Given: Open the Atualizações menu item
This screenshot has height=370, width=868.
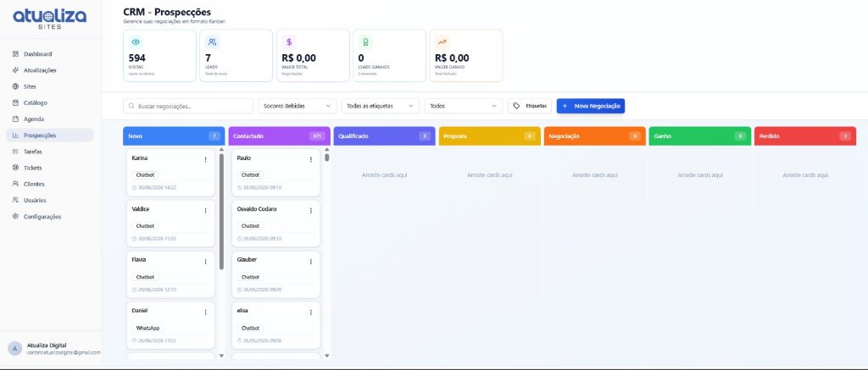Looking at the screenshot, I should [49, 70].
